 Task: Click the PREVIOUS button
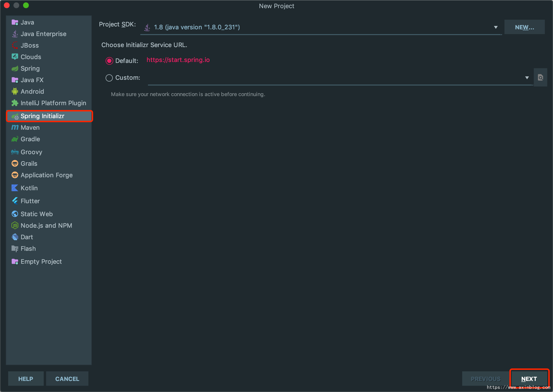coord(486,379)
